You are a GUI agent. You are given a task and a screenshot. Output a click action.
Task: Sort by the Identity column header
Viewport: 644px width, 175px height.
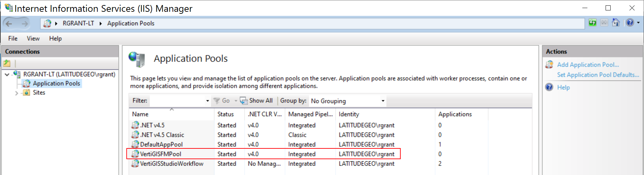click(385, 114)
